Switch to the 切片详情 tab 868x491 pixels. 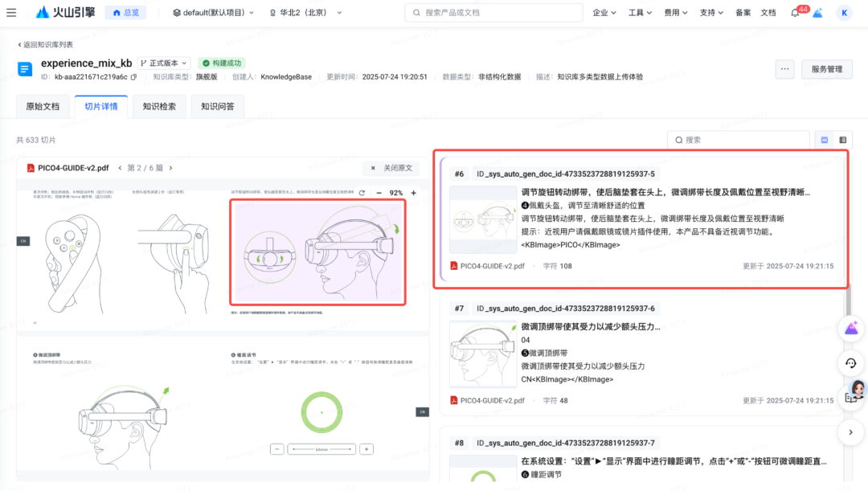(100, 106)
